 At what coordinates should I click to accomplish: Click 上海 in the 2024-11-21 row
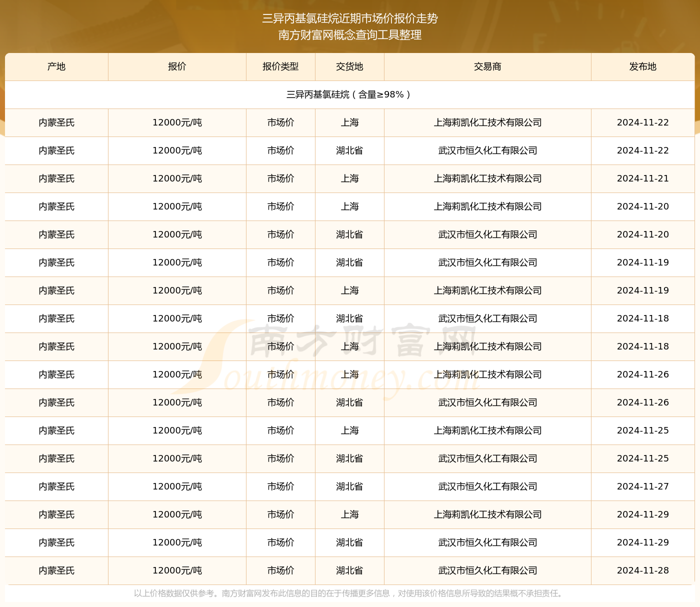(x=349, y=178)
